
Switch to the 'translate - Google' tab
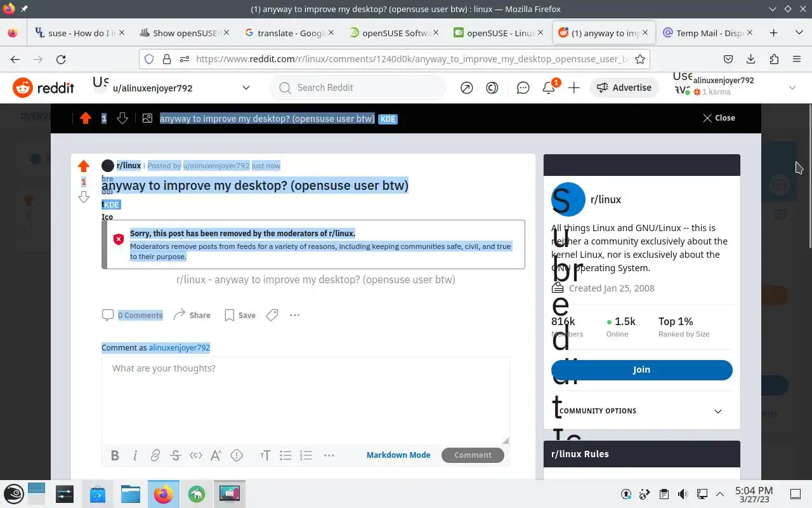point(289,33)
